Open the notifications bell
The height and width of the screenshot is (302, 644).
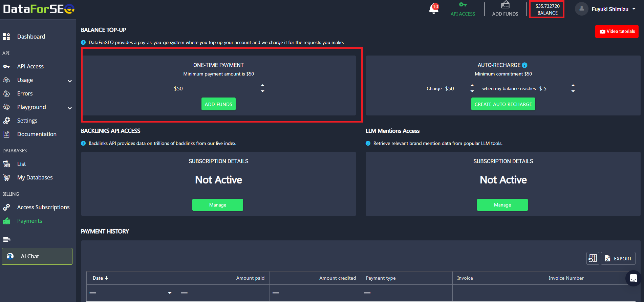(x=434, y=8)
